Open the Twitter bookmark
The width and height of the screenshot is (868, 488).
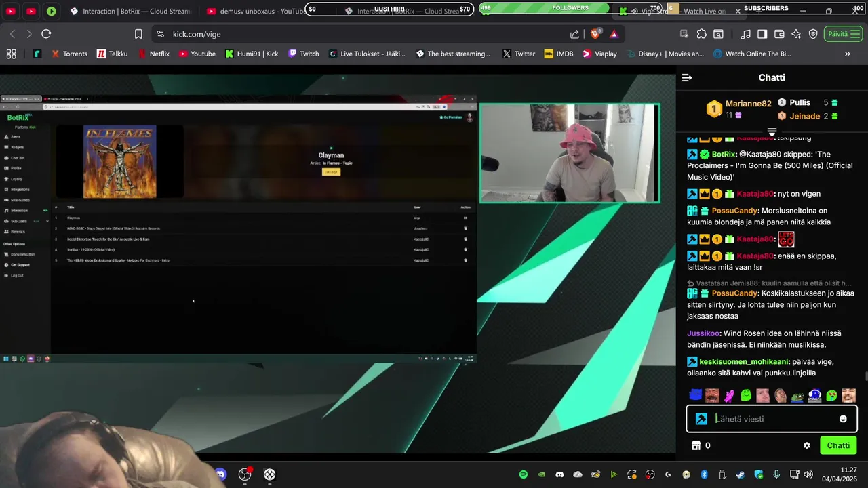coord(519,54)
